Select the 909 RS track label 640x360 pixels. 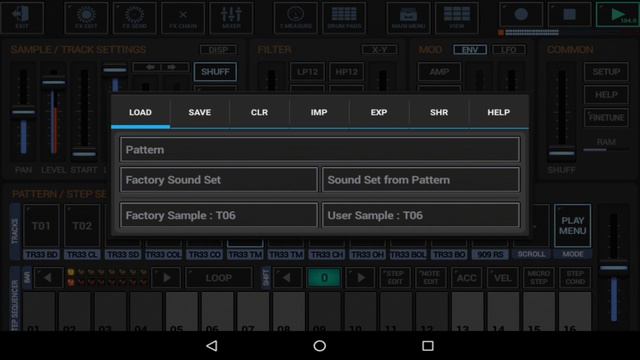pyautogui.click(x=490, y=254)
